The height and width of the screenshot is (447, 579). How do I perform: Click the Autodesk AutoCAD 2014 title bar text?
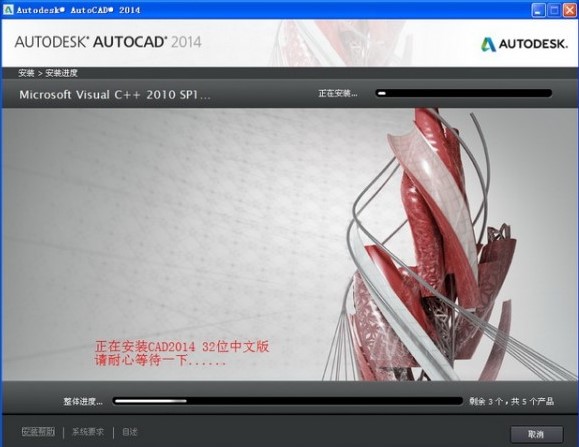pyautogui.click(x=78, y=10)
